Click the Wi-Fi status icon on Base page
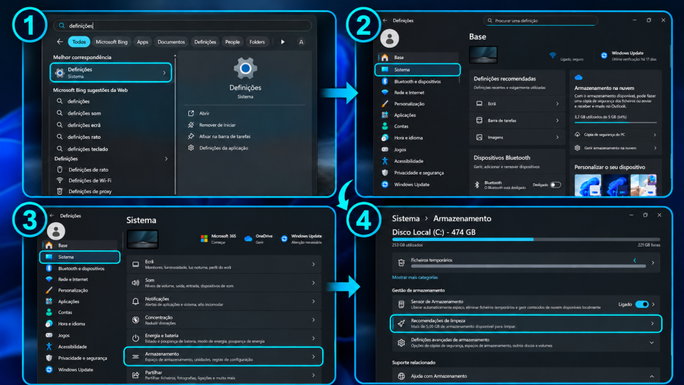 (553, 55)
